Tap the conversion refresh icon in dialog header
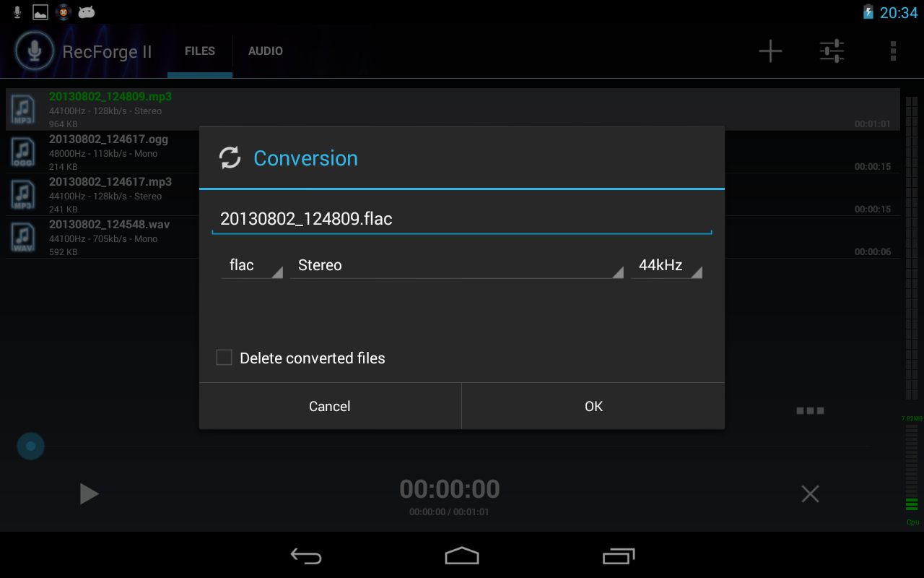This screenshot has width=924, height=578. (x=230, y=158)
